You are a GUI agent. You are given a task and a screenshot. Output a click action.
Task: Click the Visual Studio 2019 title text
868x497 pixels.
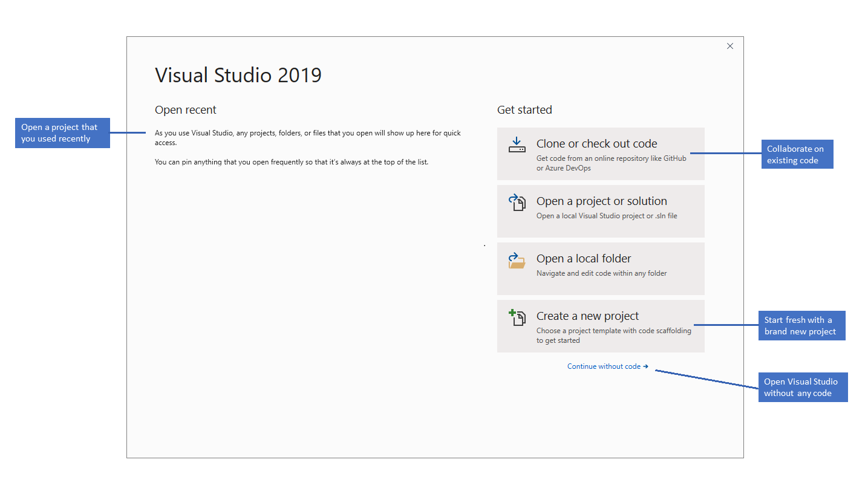238,75
